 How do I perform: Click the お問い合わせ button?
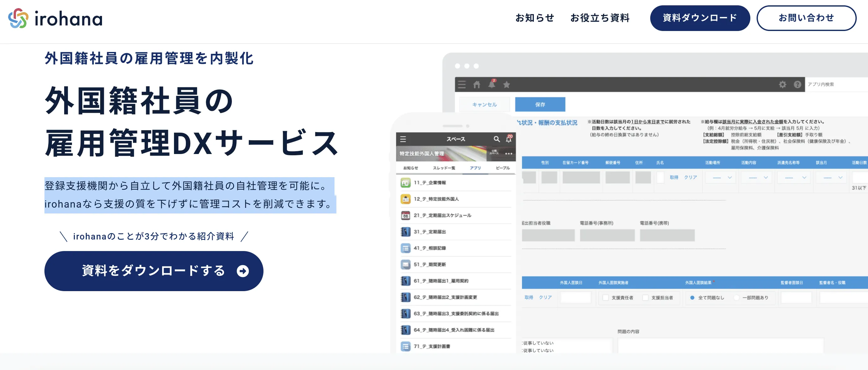coord(806,18)
